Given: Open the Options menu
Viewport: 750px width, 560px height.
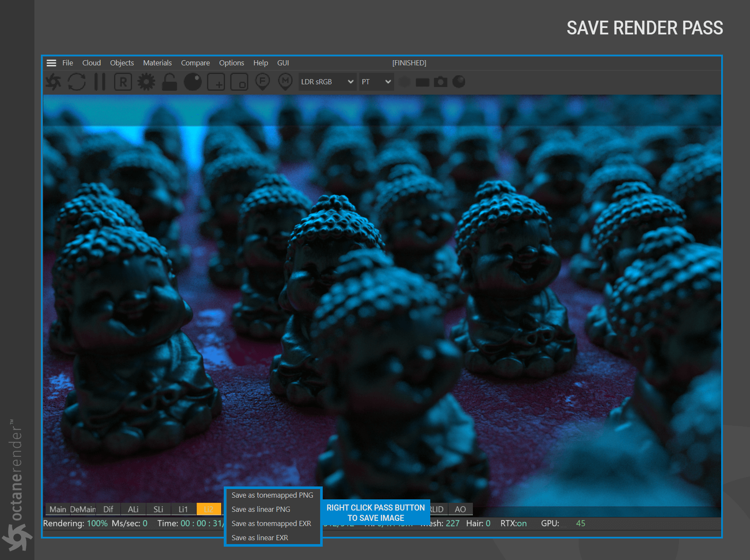Looking at the screenshot, I should click(231, 63).
